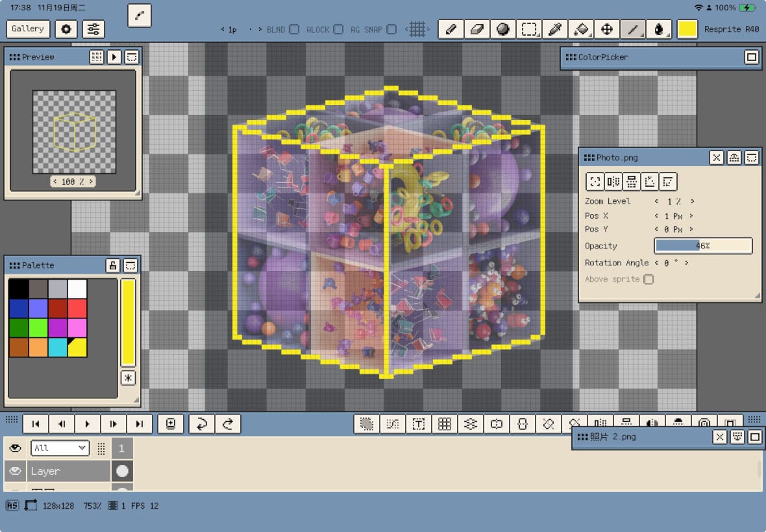Increase Rotation Angle using the right arrow
This screenshot has height=532, width=766.
coord(686,263)
